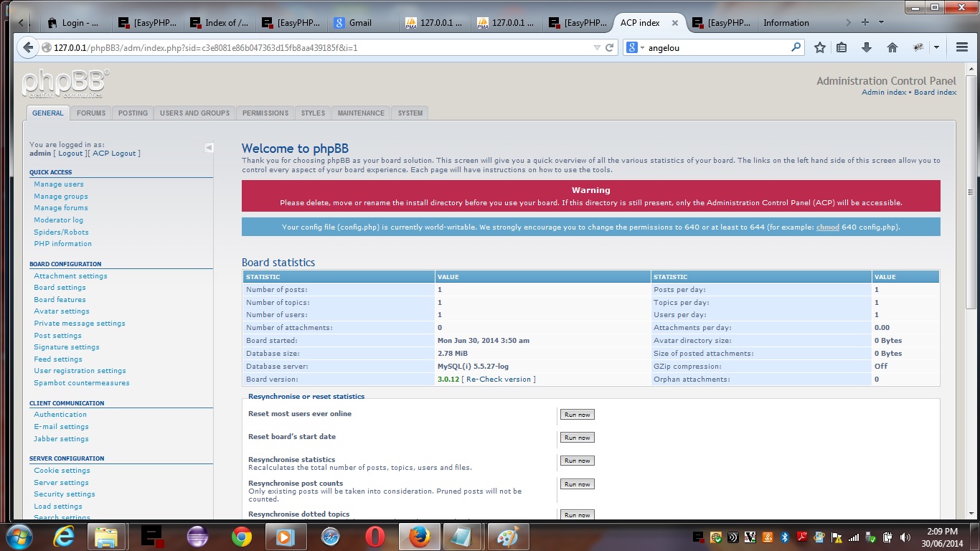
Task: Open the list all tabs dropdown
Action: click(881, 22)
